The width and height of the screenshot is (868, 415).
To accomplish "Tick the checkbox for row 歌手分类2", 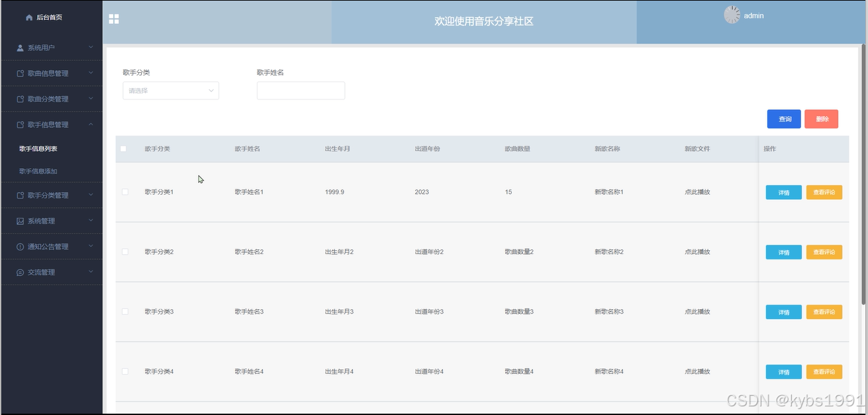I will 125,252.
